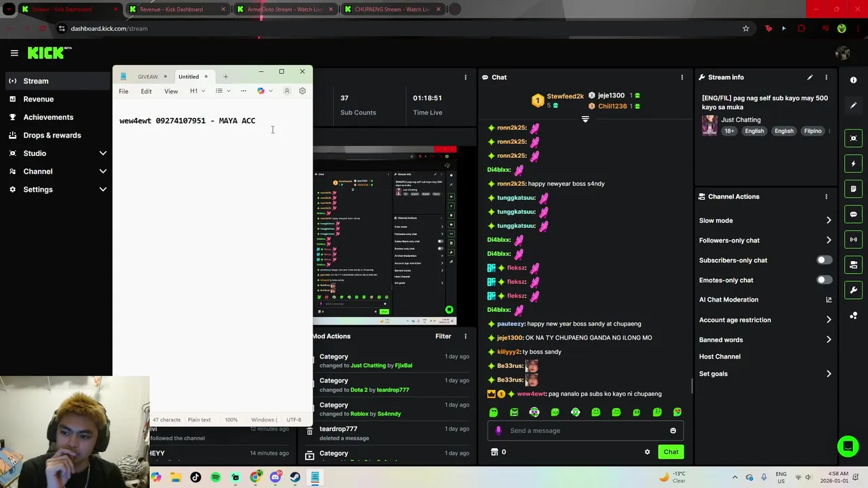Open the list formatting dropdown in Notepad
Image resolution: width=868 pixels, height=488 pixels.
(222, 91)
